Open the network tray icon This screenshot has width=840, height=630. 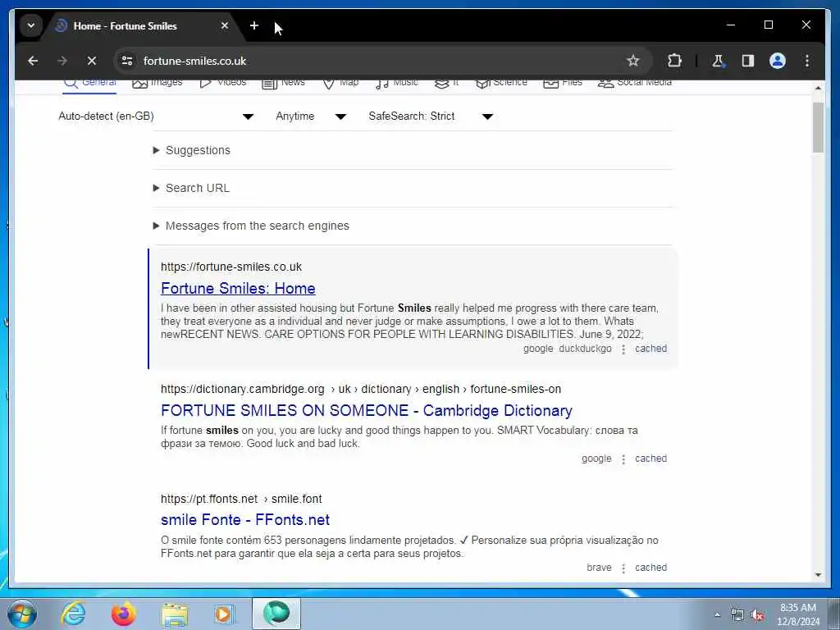[737, 615]
